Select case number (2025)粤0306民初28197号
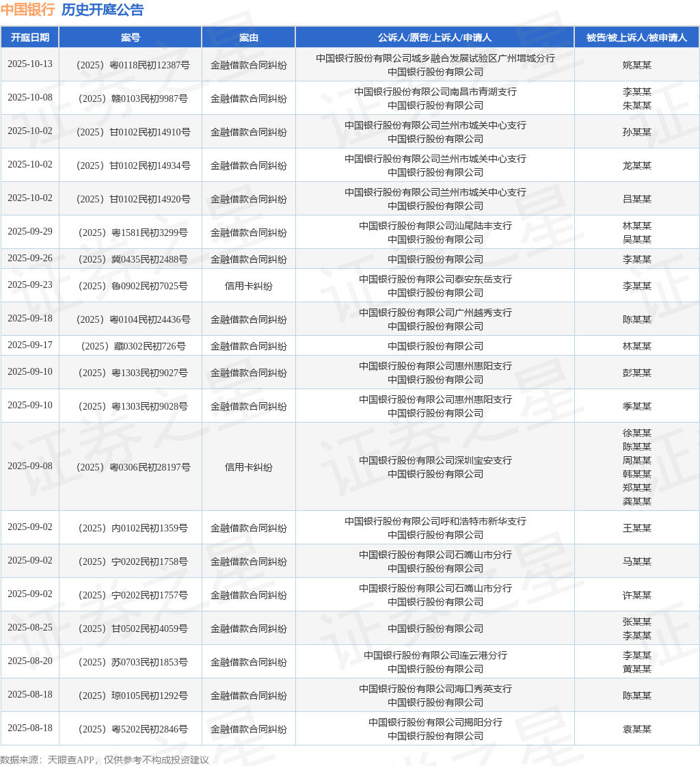The width and height of the screenshot is (700, 766). (x=133, y=467)
